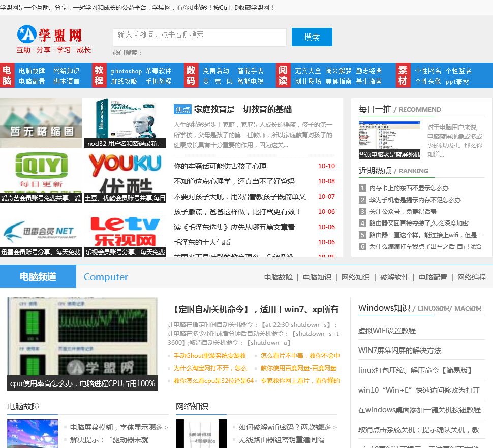Open orange link 教你使用百度网盘
Image resolution: width=493 pixels, height=448 pixels.
[x=299, y=368]
